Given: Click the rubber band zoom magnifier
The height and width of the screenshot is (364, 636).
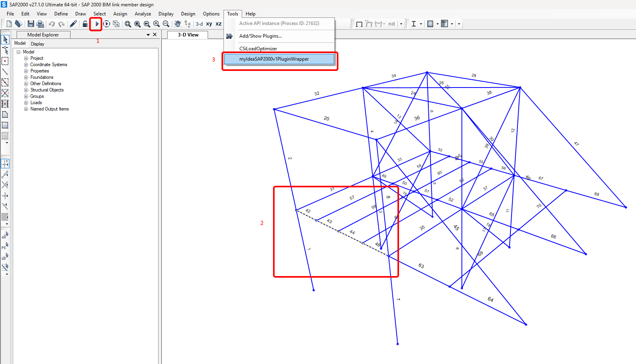Looking at the screenshot, I should coord(128,24).
